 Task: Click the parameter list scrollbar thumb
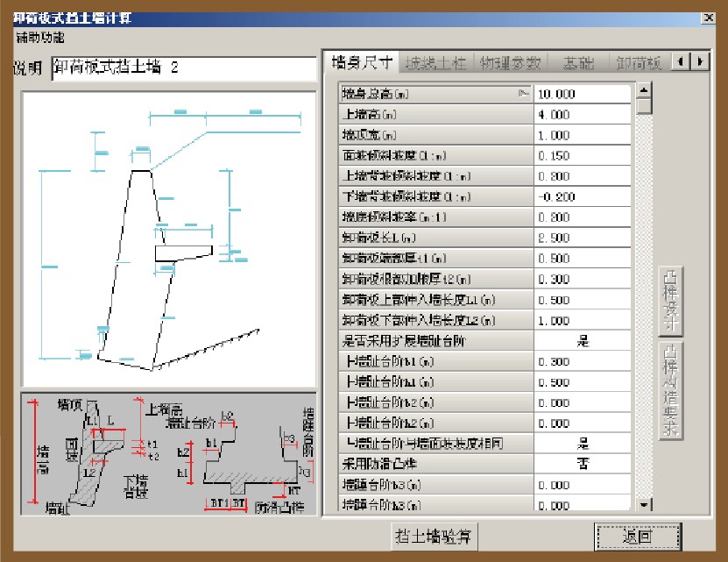pos(644,105)
